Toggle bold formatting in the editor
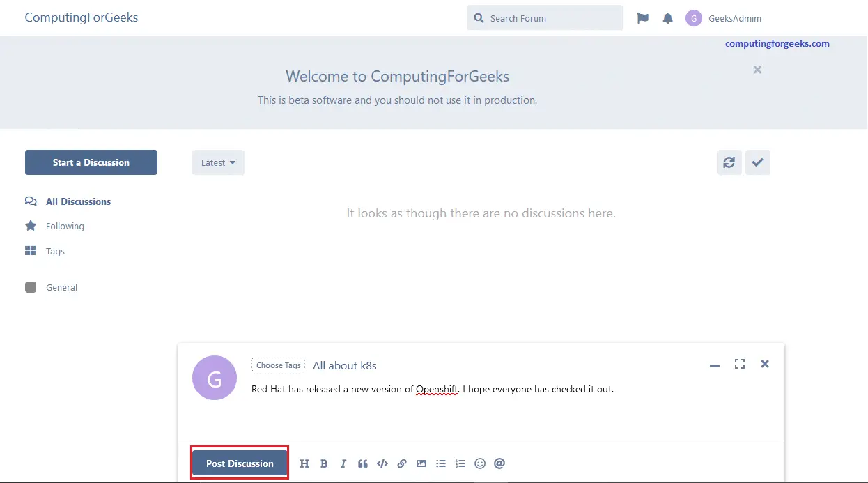 pos(324,463)
